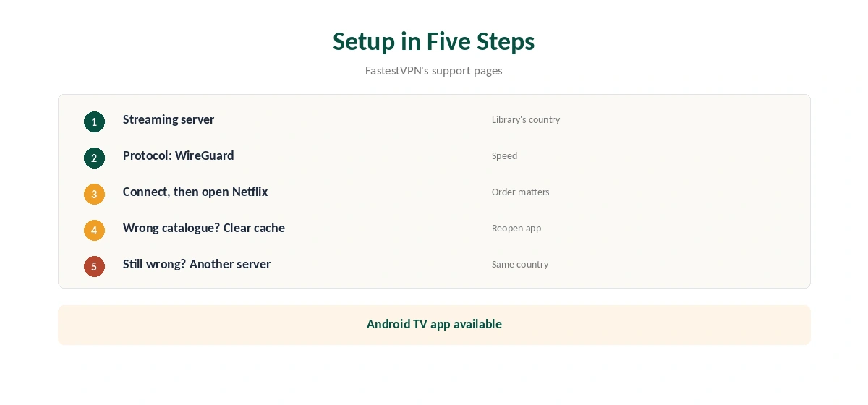Click the step 1 number badge
Image resolution: width=868 pixels, height=405 pixels.
[x=94, y=121]
